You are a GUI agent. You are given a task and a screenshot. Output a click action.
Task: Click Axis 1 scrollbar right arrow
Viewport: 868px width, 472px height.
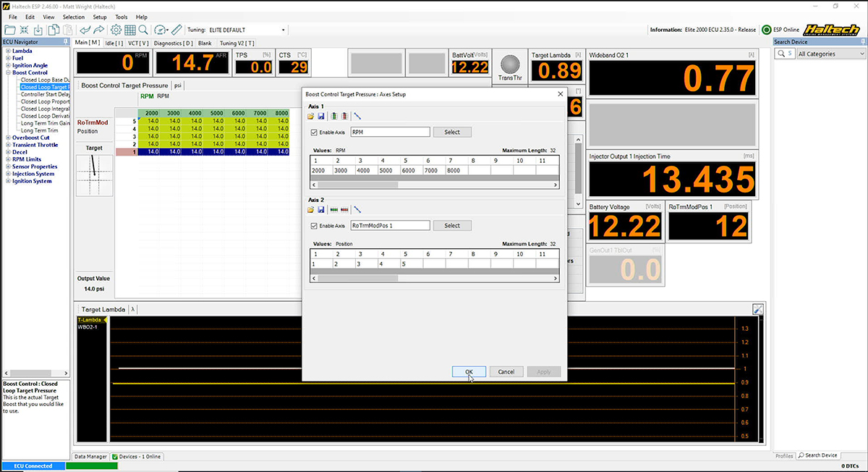(x=556, y=185)
